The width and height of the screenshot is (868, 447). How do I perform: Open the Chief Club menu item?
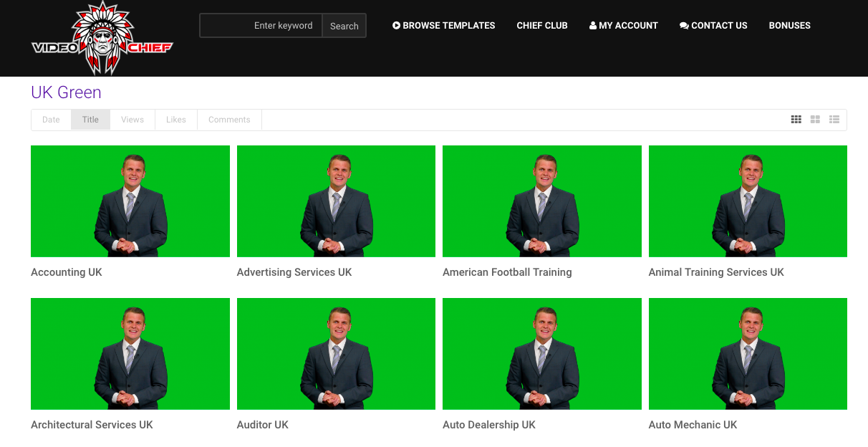tap(542, 25)
